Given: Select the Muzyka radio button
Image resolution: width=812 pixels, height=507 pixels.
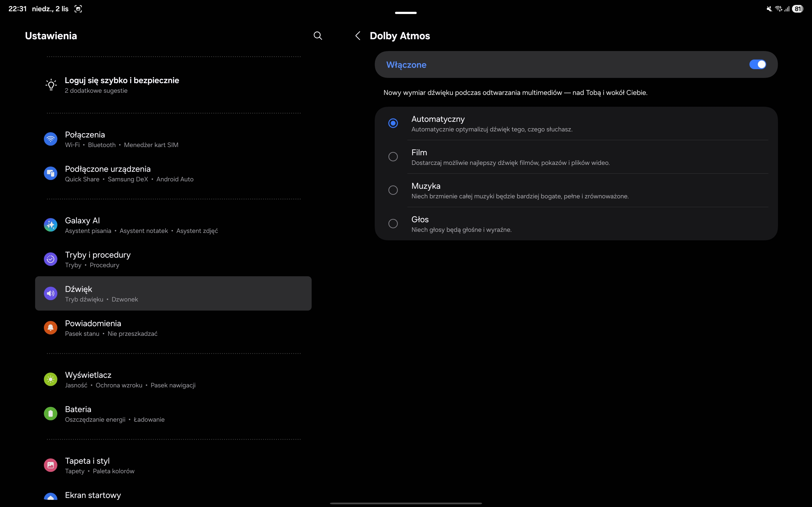Looking at the screenshot, I should point(393,190).
